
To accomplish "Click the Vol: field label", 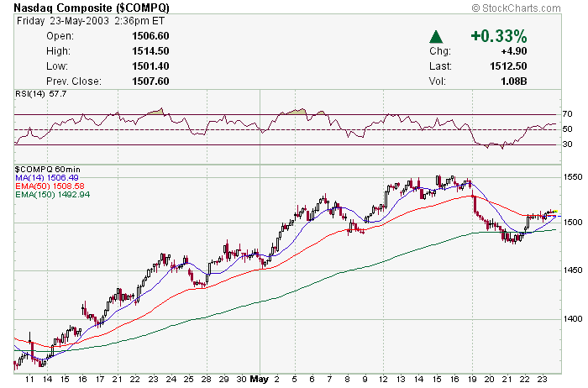I will pos(438,81).
